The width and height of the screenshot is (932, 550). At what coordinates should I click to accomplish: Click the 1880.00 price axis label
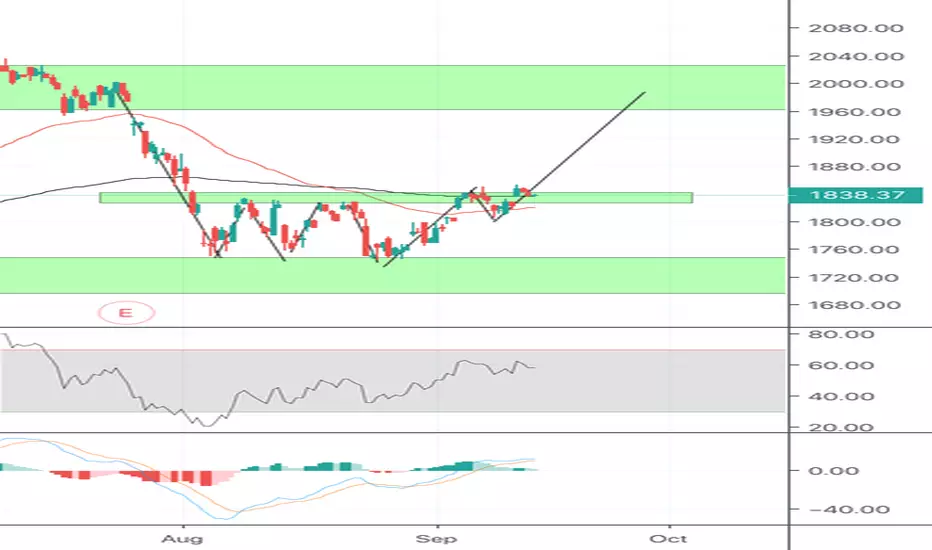tap(855, 166)
